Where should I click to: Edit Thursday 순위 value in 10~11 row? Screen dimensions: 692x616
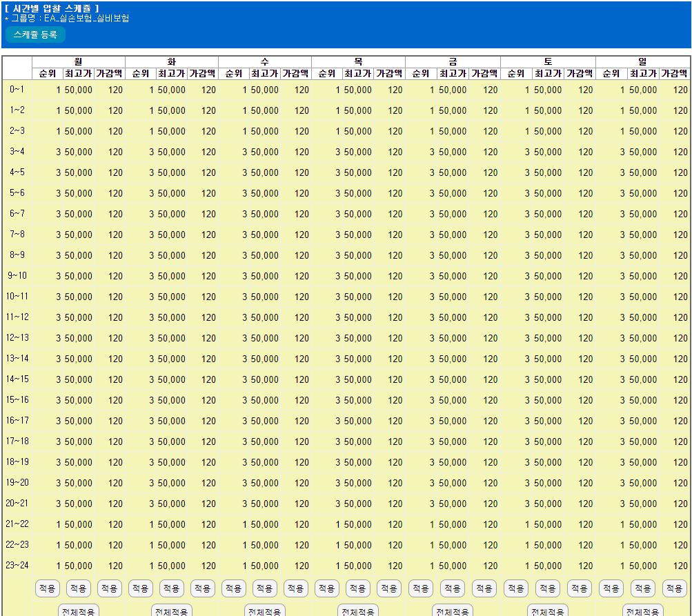(327, 297)
